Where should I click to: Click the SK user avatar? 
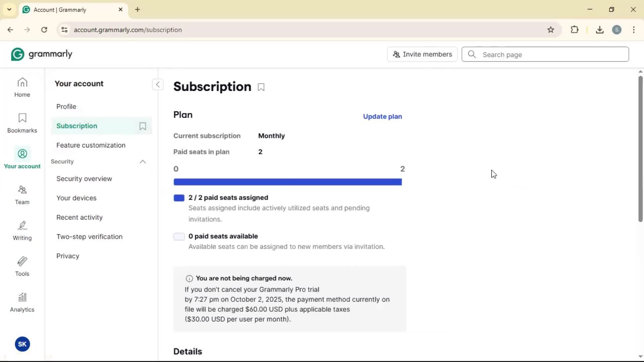[22, 344]
